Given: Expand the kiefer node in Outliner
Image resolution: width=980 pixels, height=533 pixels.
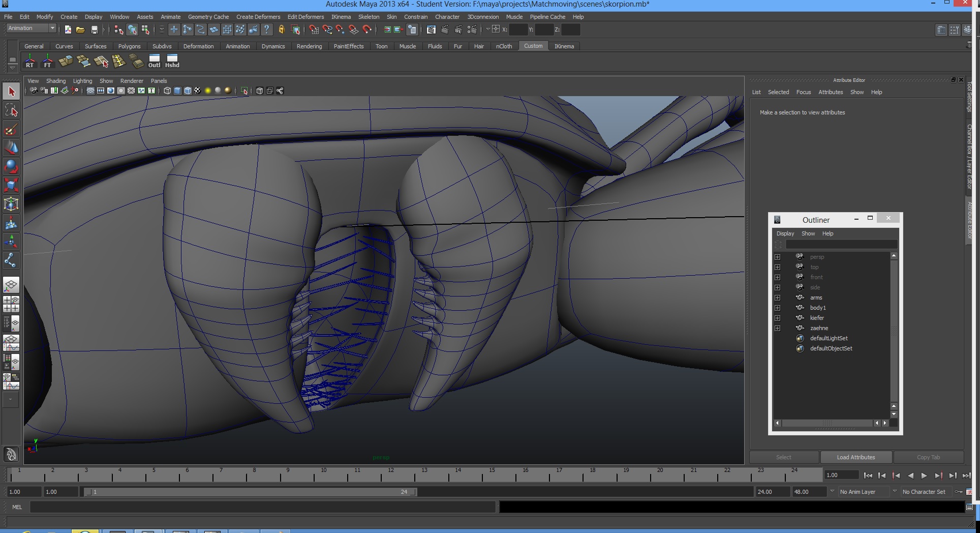Looking at the screenshot, I should (x=777, y=318).
